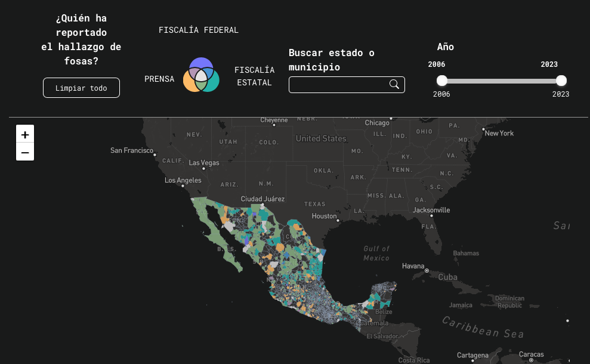Click the magnifying glass search icon
Screen dimensions: 590x364
394,84
